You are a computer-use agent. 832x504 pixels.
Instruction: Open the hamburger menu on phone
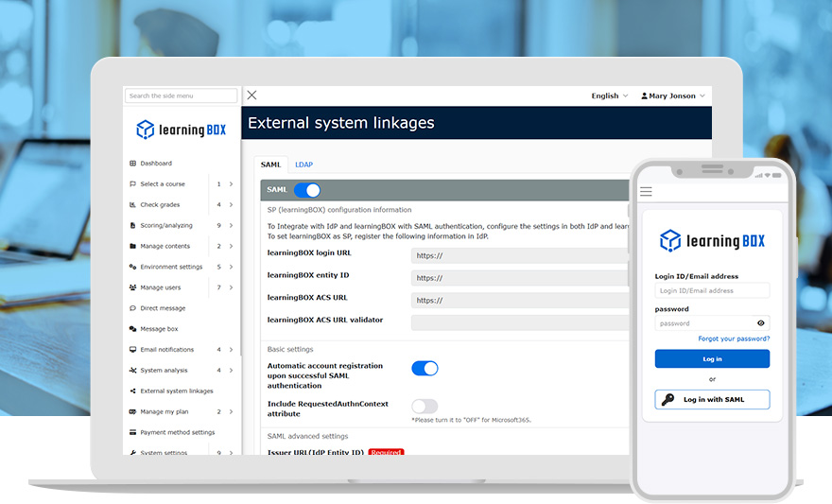point(647,192)
